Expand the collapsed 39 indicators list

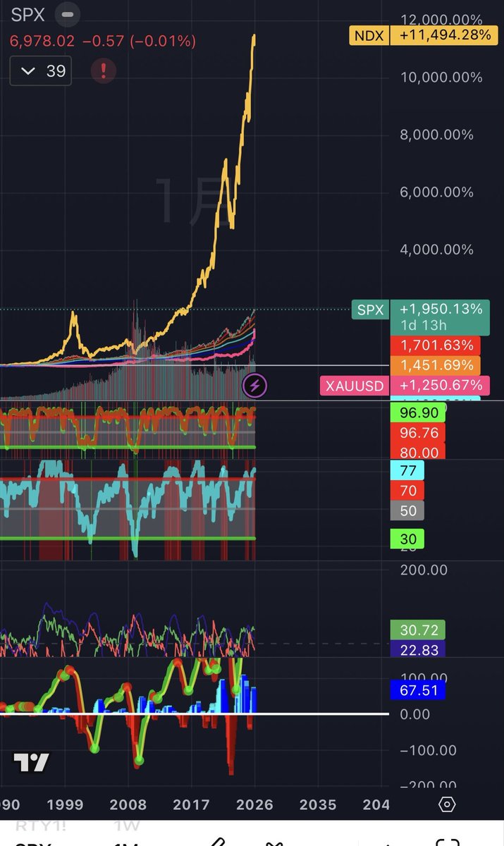(x=41, y=70)
